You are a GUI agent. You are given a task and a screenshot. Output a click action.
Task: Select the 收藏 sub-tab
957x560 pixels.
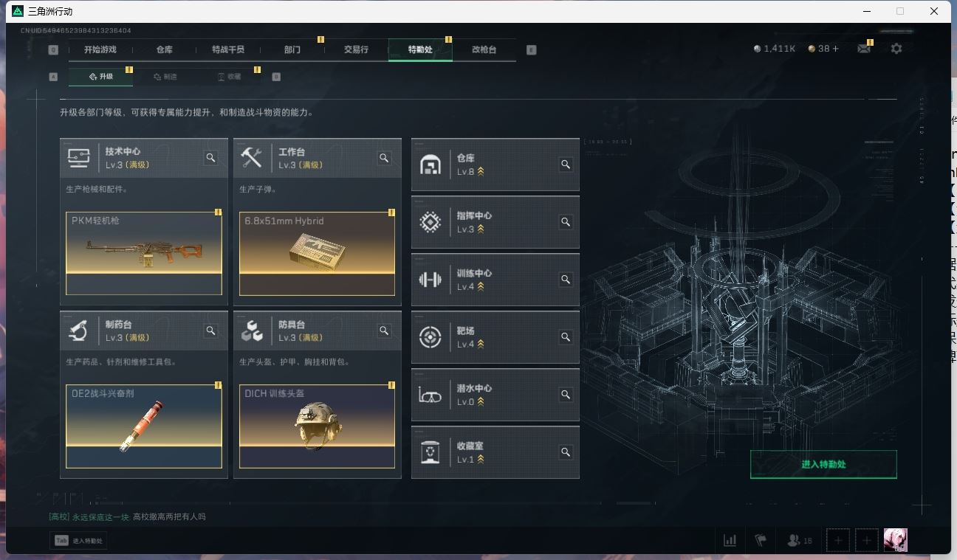click(x=229, y=77)
